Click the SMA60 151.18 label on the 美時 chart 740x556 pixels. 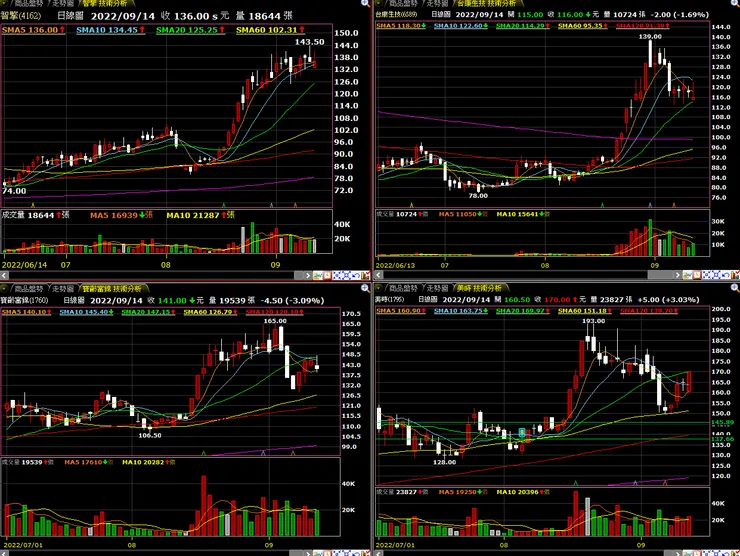(585, 311)
